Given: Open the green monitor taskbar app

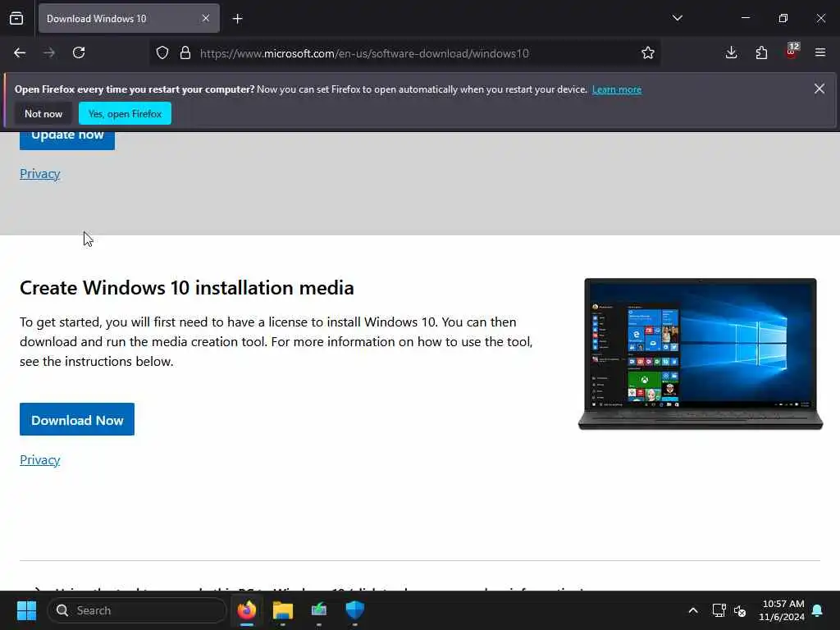Looking at the screenshot, I should click(x=319, y=610).
